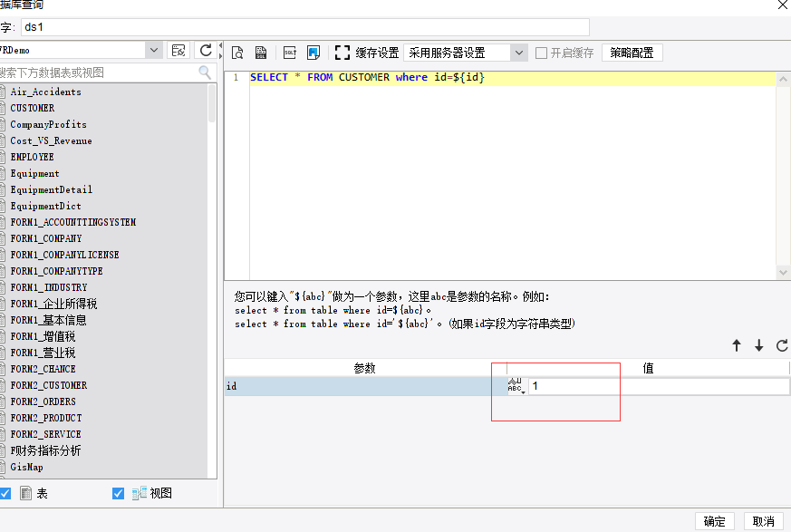
Task: Click the fullscreen brackets icon
Action: point(342,53)
